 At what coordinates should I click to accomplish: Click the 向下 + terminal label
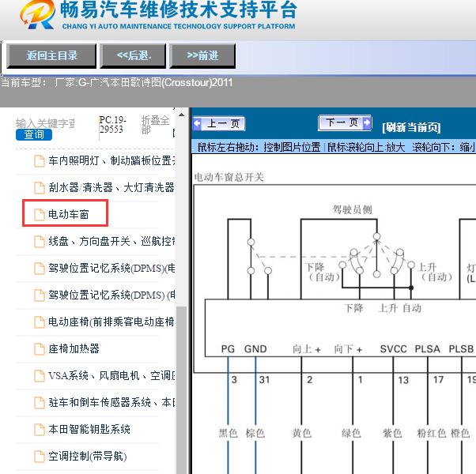(x=348, y=349)
